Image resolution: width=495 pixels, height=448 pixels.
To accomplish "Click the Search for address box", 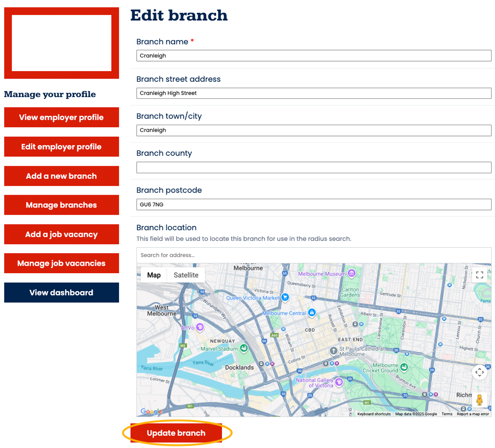I will coord(314,255).
